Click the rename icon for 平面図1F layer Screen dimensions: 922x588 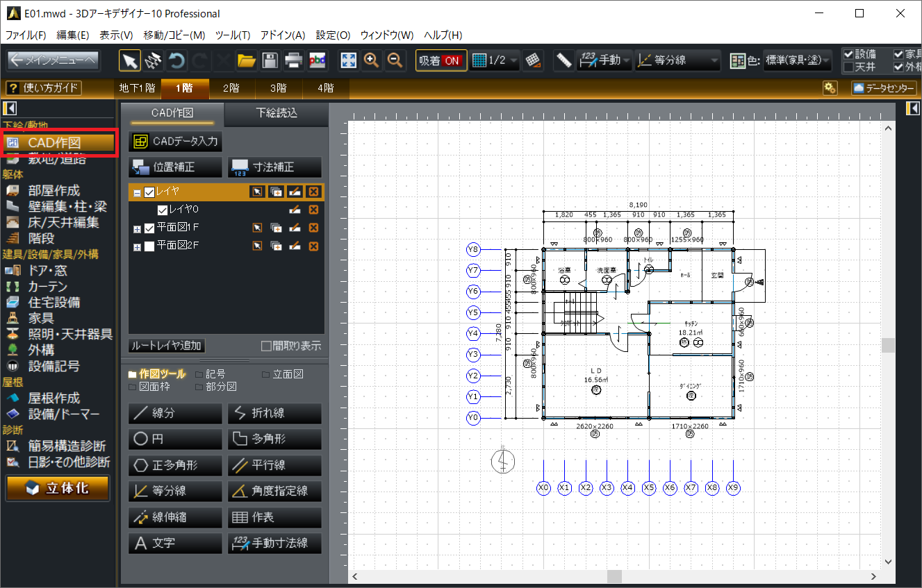295,227
